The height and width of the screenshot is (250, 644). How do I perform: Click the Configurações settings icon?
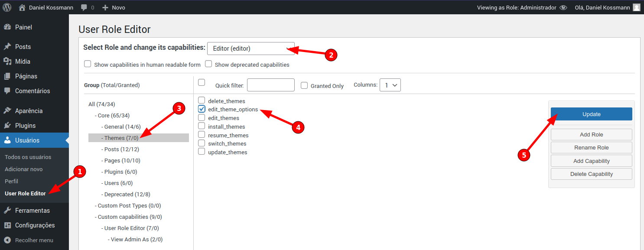click(7, 225)
